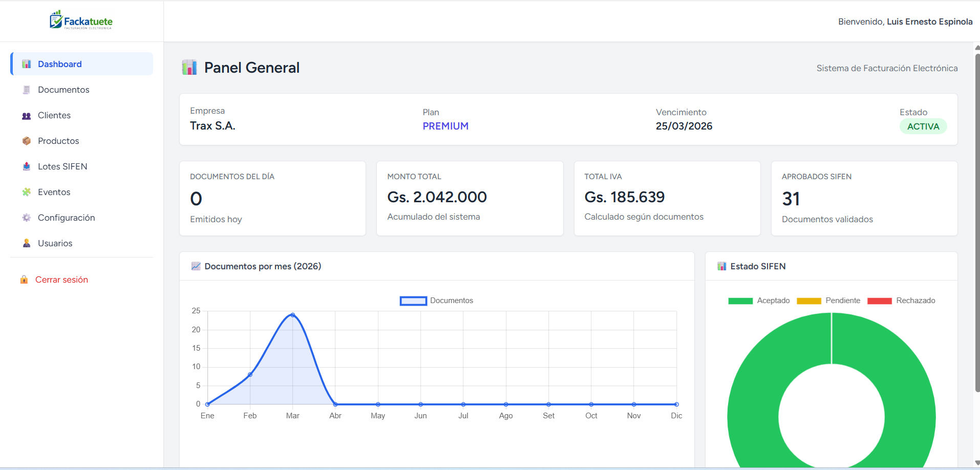Click the Lotes SIFEN icon

click(27, 166)
